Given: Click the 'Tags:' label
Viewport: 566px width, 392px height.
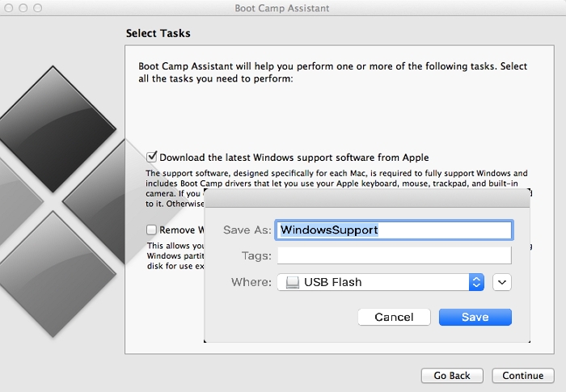Looking at the screenshot, I should (x=256, y=255).
